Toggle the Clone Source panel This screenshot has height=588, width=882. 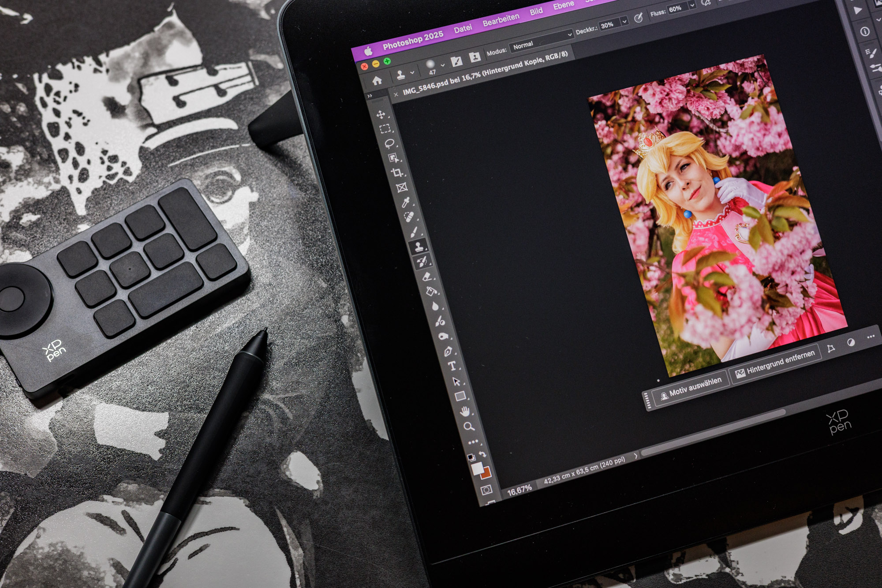(475, 57)
